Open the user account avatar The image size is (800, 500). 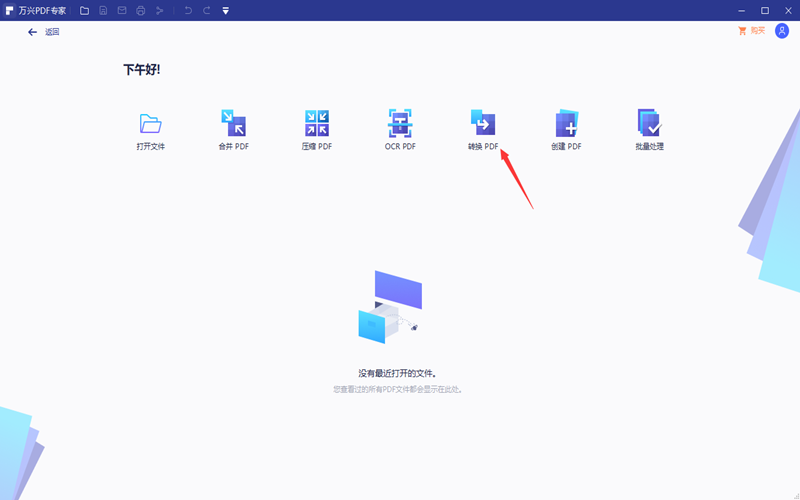pyautogui.click(x=782, y=31)
